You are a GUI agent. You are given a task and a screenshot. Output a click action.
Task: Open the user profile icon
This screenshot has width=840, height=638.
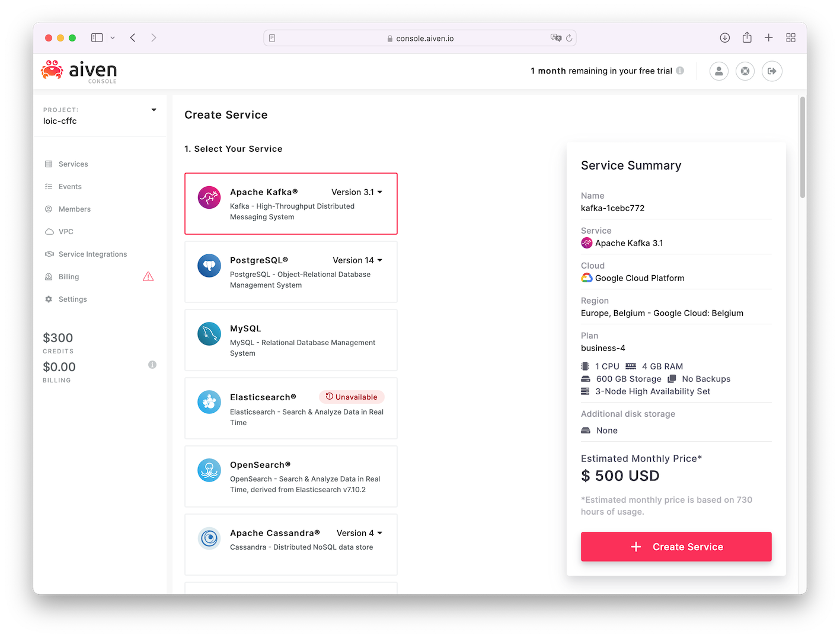(x=718, y=71)
